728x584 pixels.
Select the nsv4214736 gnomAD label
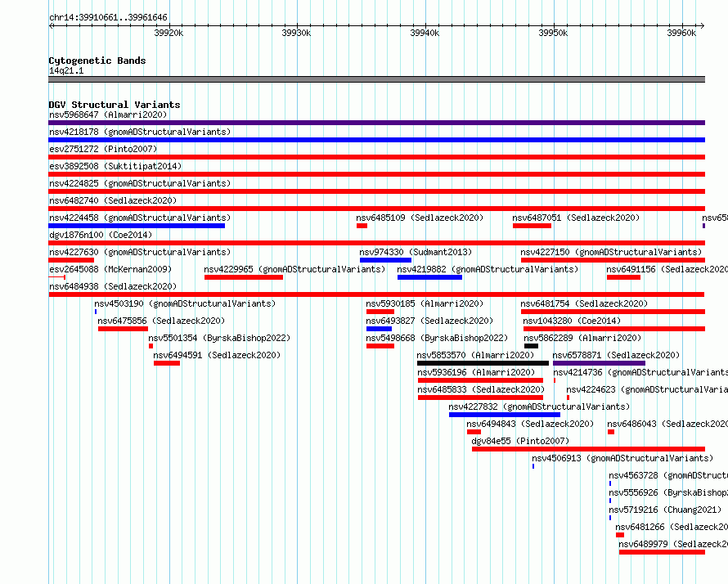pos(640,372)
